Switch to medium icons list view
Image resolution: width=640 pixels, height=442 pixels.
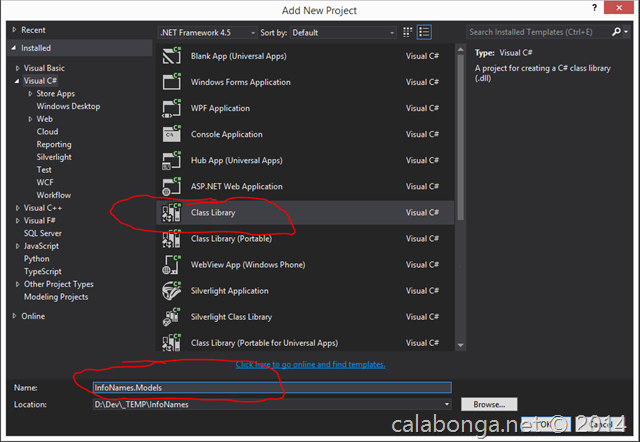424,32
